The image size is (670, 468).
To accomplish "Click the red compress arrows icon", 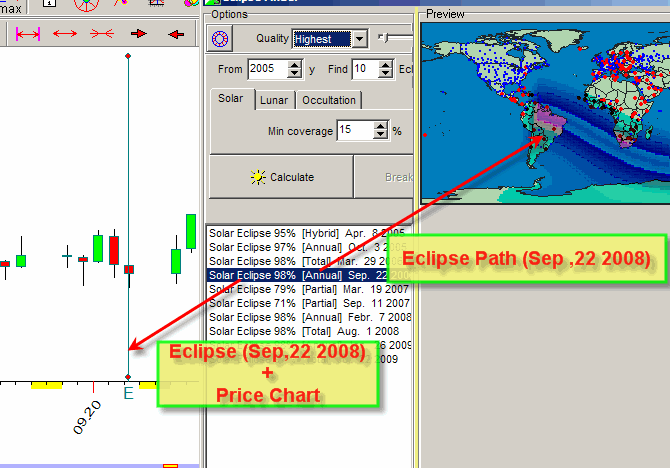I will pyautogui.click(x=102, y=34).
